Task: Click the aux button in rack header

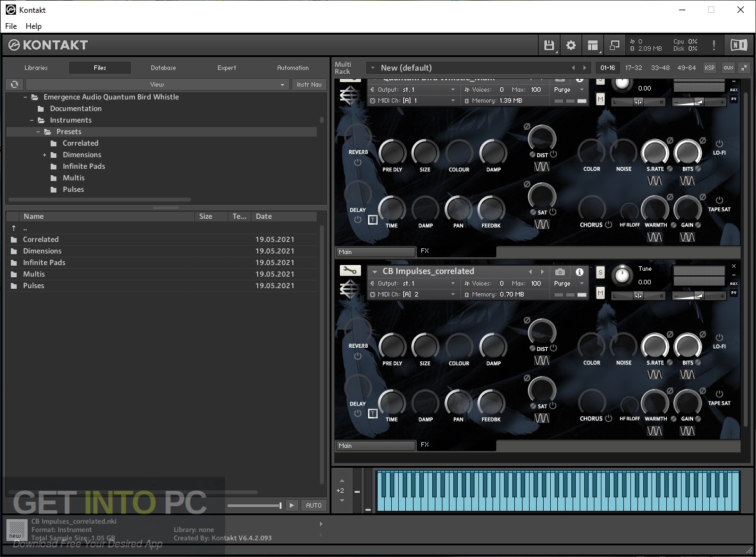Action: (728, 68)
